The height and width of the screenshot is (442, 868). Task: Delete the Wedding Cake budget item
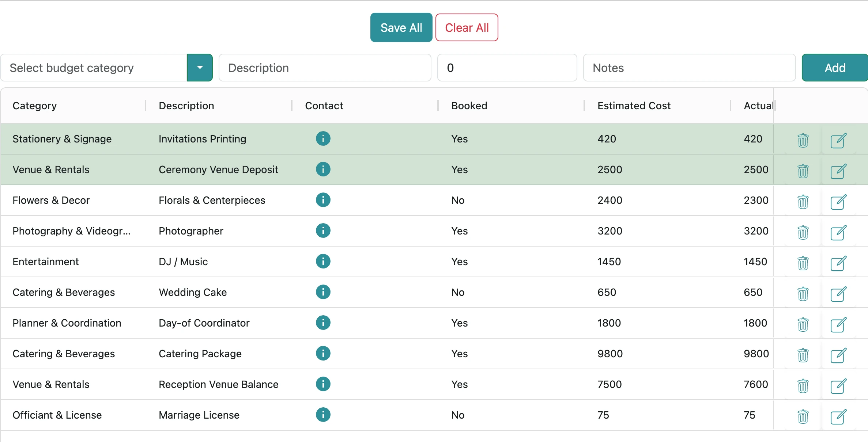coord(803,293)
